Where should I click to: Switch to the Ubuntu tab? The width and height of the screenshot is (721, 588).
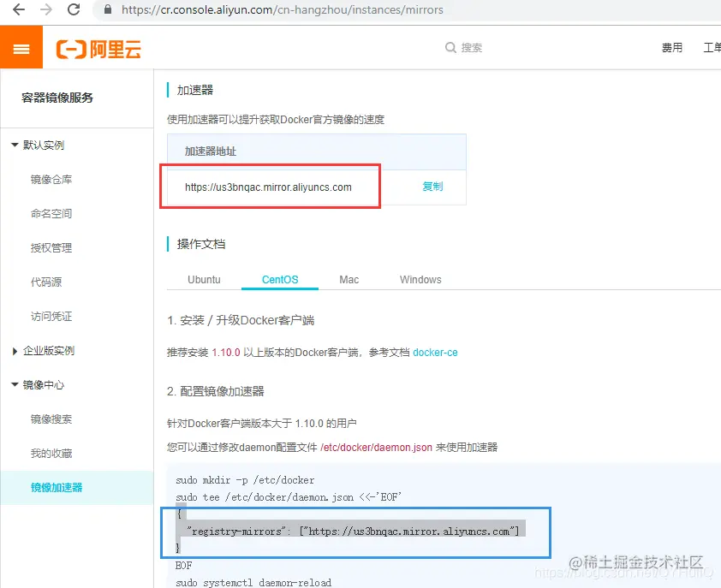(204, 280)
